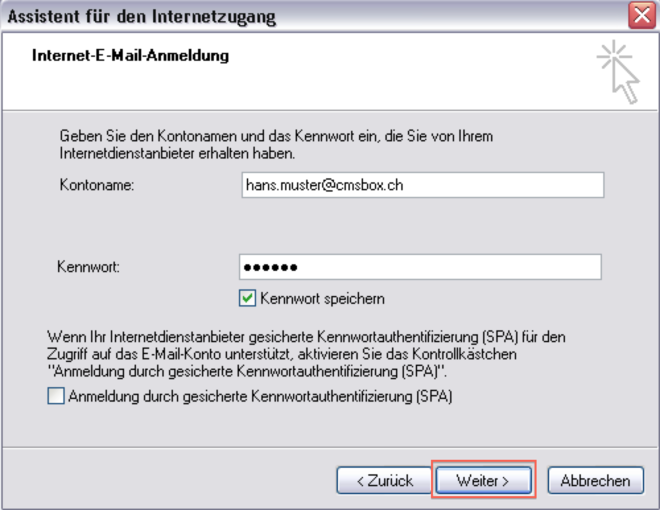Screen dimensions: 660x510
Task: Click the hans.muster@cmsbox.ch text in the field
Action: point(324,185)
